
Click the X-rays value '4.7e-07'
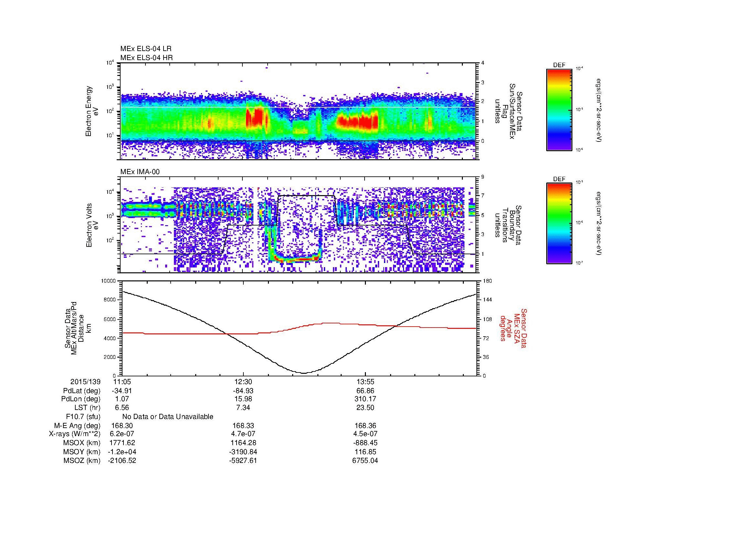(243, 434)
